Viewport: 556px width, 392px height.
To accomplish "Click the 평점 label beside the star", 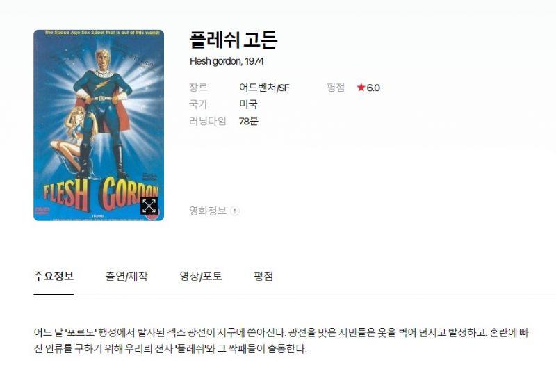I will coord(336,88).
